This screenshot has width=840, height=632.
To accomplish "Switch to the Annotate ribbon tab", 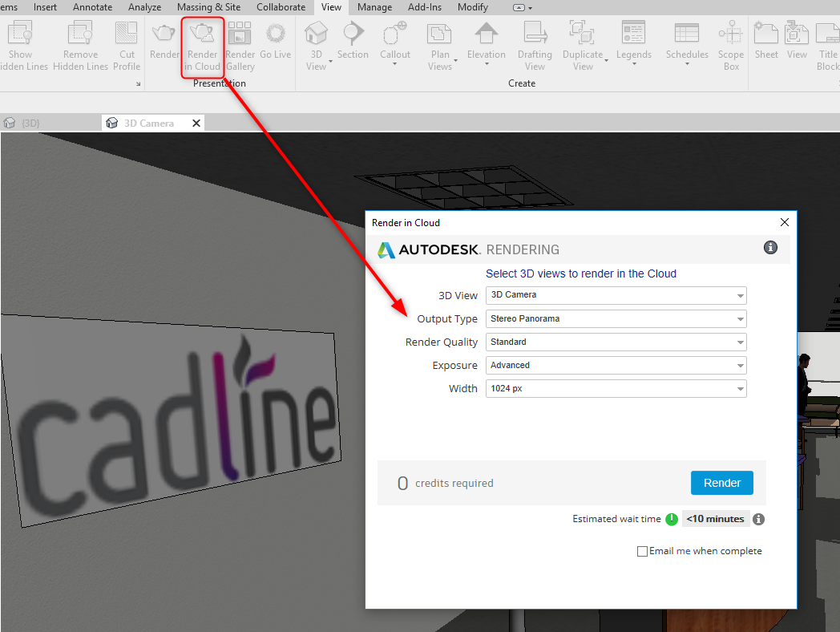I will click(x=92, y=7).
